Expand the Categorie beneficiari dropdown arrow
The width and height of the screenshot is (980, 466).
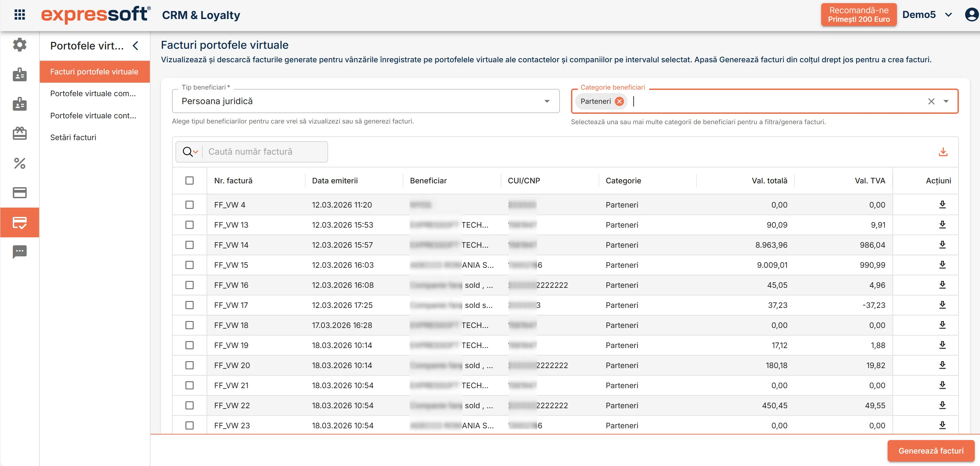pos(945,101)
